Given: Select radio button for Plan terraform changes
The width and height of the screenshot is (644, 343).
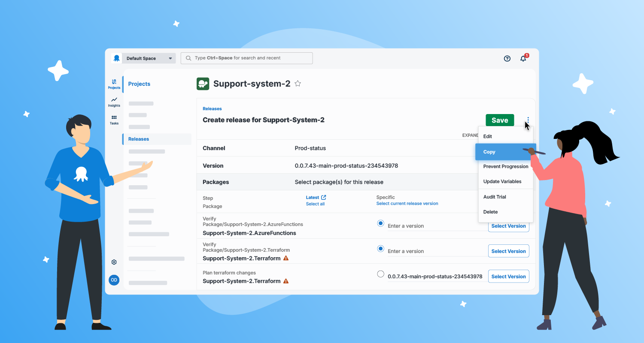Looking at the screenshot, I should click(380, 274).
